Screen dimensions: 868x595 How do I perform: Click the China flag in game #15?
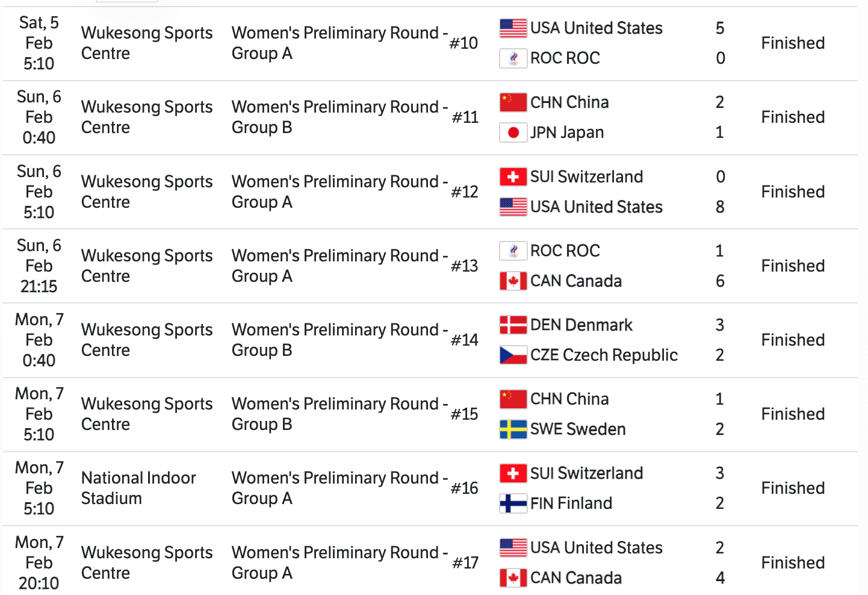513,399
